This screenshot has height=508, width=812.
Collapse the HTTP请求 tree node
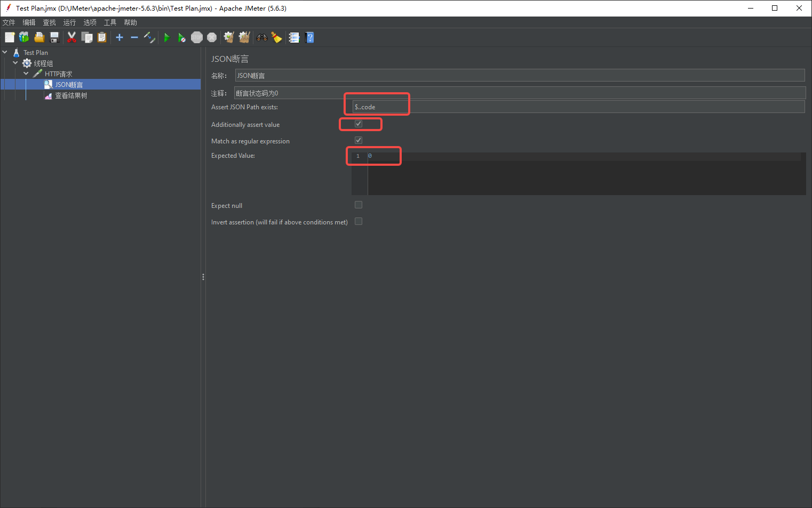26,74
